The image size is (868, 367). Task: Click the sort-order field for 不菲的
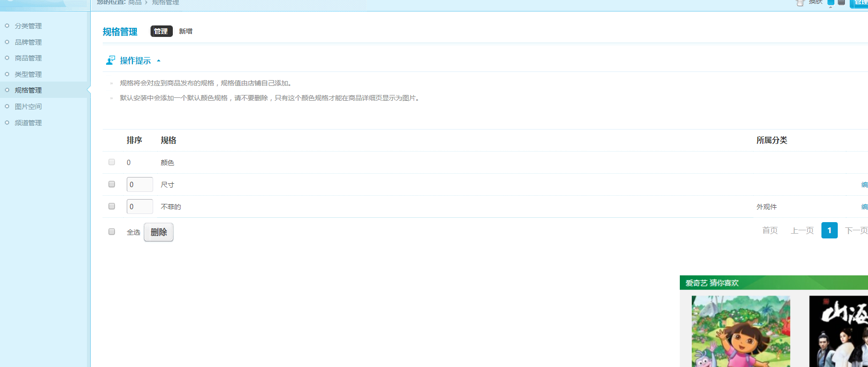coord(140,207)
